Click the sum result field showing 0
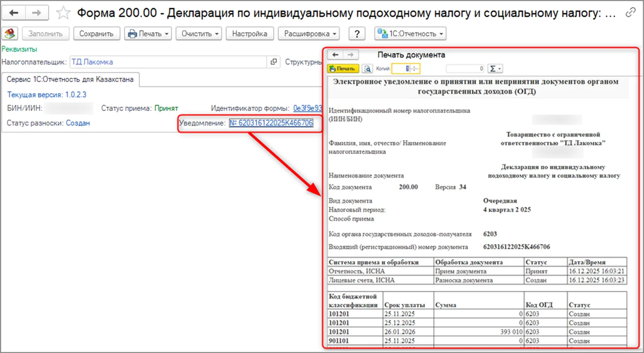Viewport: 644px width, 353px height. click(x=465, y=69)
